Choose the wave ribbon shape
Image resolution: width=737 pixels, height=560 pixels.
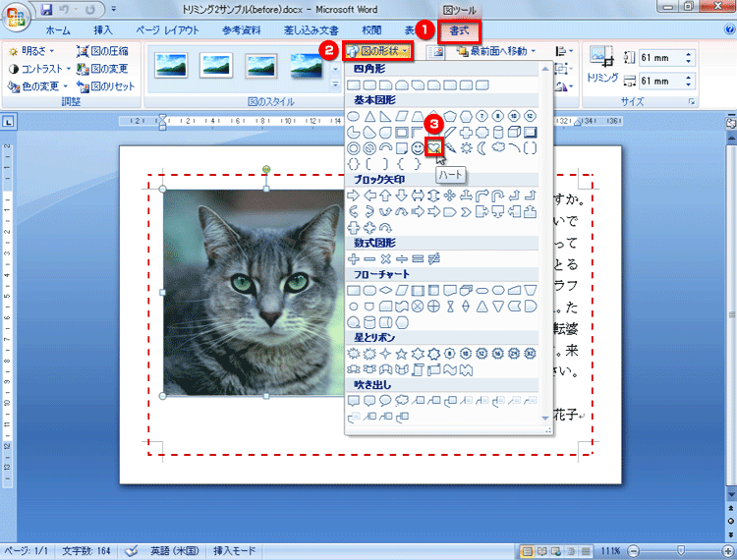[x=450, y=369]
